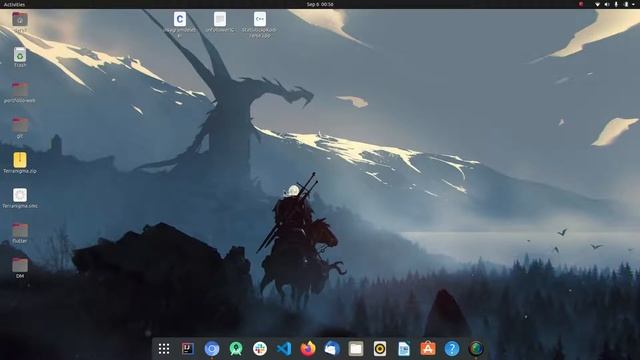Launch IntelliJ IDEA from the dock
Image resolution: width=640 pixels, height=360 pixels.
[188, 349]
